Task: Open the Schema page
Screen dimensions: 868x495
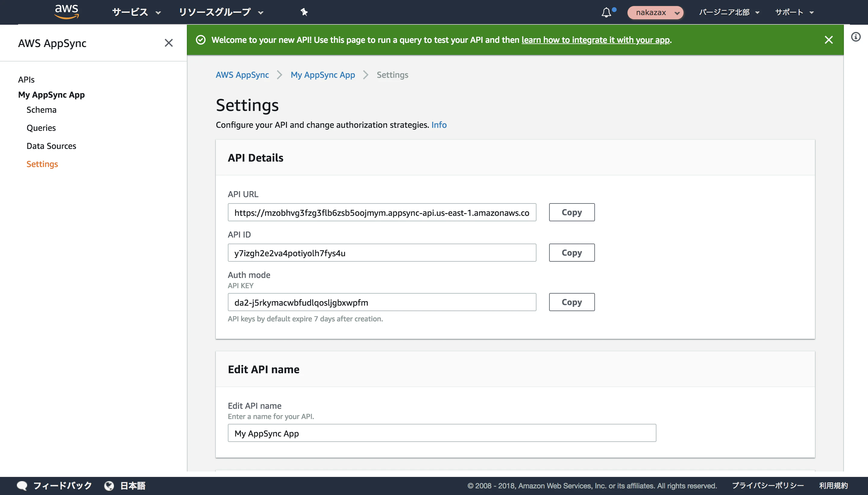Action: point(42,110)
